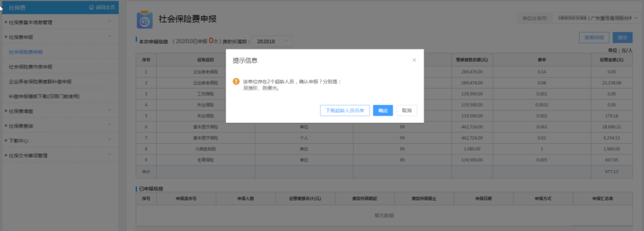
Task: Select 社会保险费申报 in the sidebar
Action: tap(26, 52)
